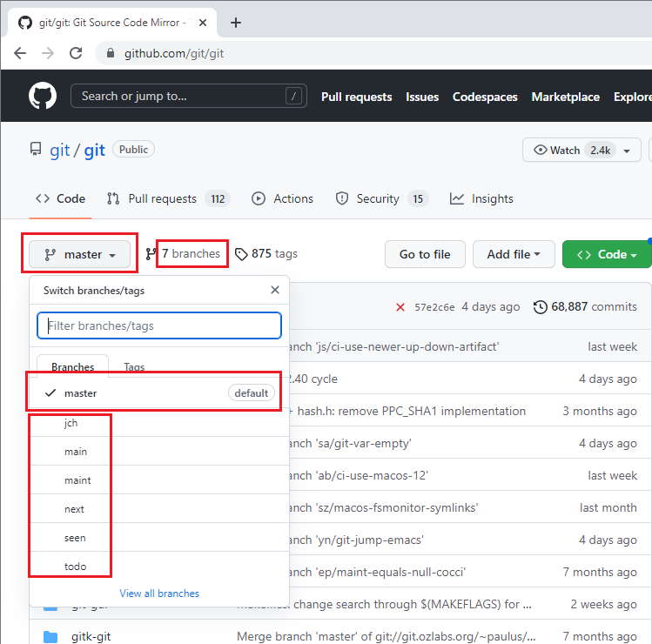Image resolution: width=652 pixels, height=644 pixels.
Task: Open commit message 'sa/git-var-empty'
Action: [x=350, y=443]
